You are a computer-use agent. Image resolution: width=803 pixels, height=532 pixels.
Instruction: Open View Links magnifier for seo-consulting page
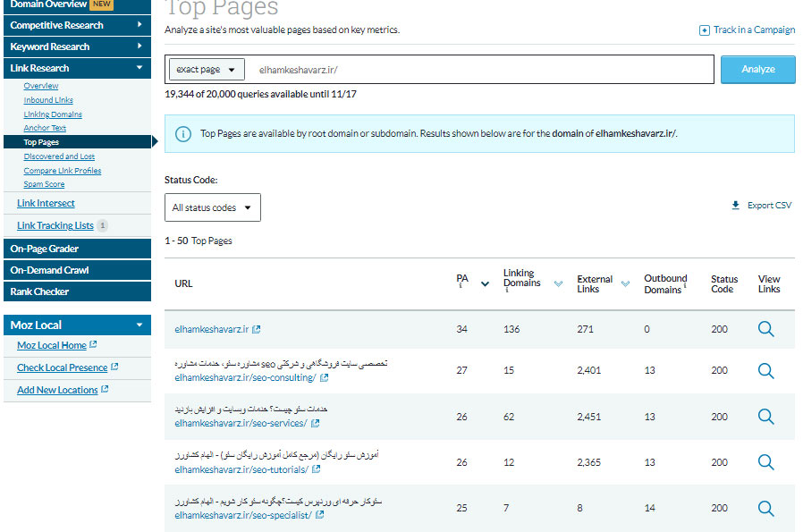pyautogui.click(x=765, y=370)
